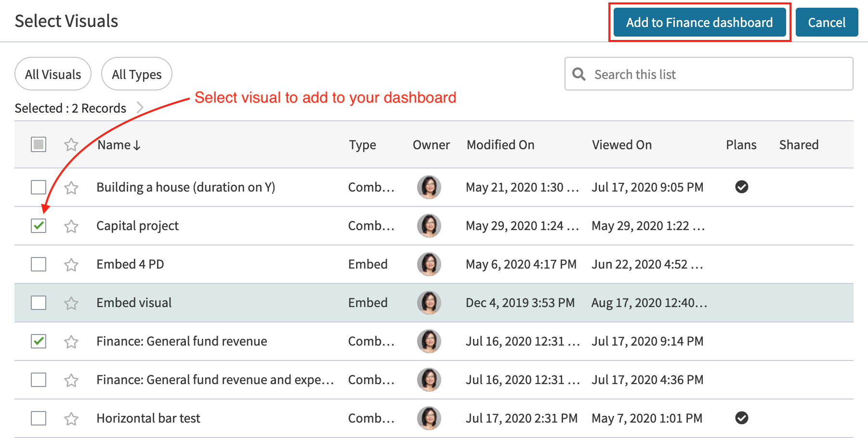Star Finance: General fund revenue visual
868x438 pixels.
pos(71,341)
